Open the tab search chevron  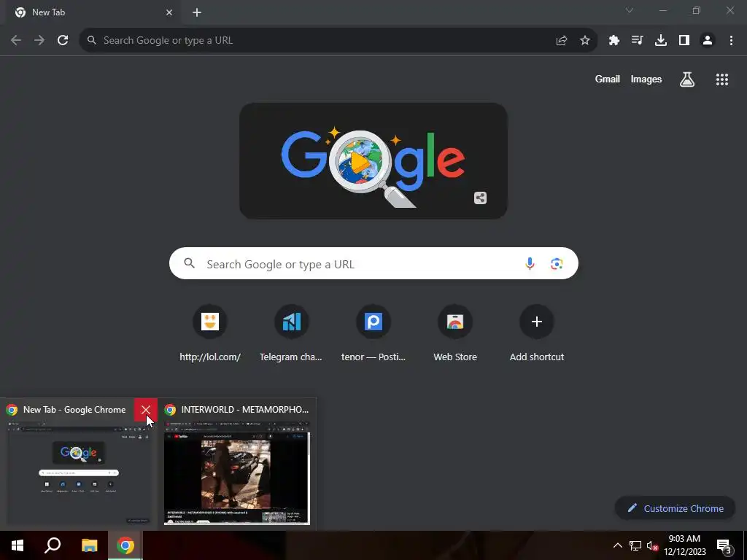coord(630,10)
